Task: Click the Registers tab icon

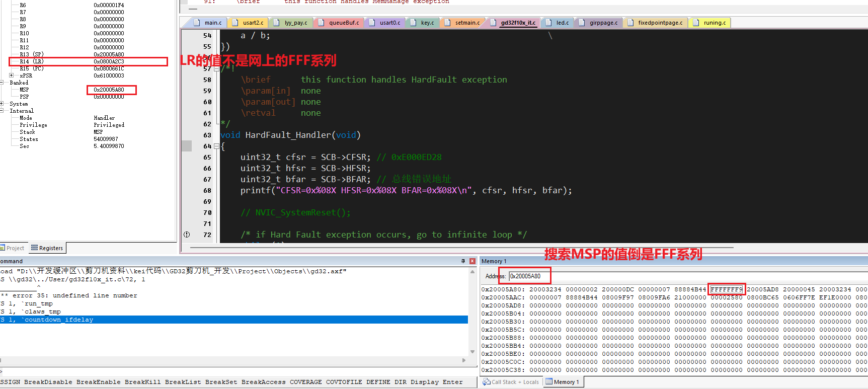Action: [x=35, y=248]
